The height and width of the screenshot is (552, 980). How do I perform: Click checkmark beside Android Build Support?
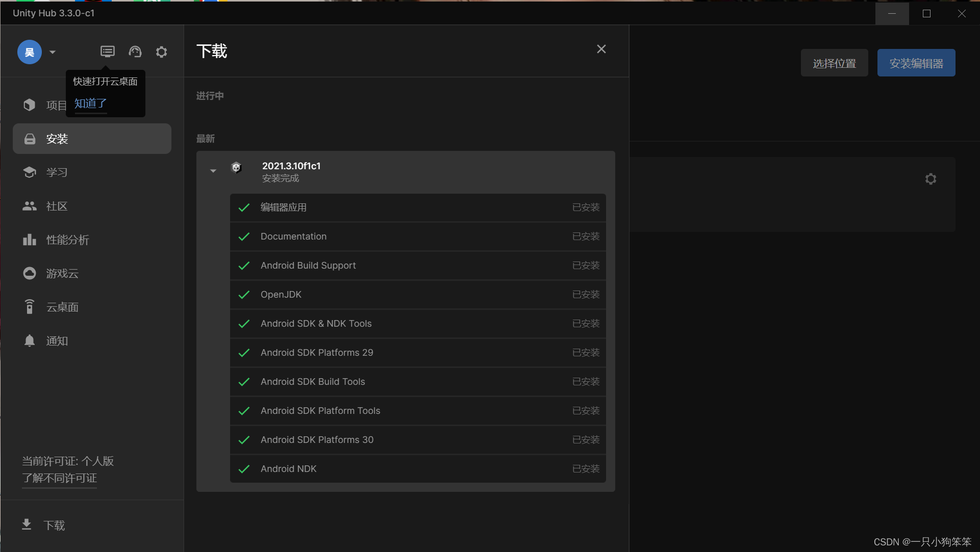pyautogui.click(x=244, y=266)
